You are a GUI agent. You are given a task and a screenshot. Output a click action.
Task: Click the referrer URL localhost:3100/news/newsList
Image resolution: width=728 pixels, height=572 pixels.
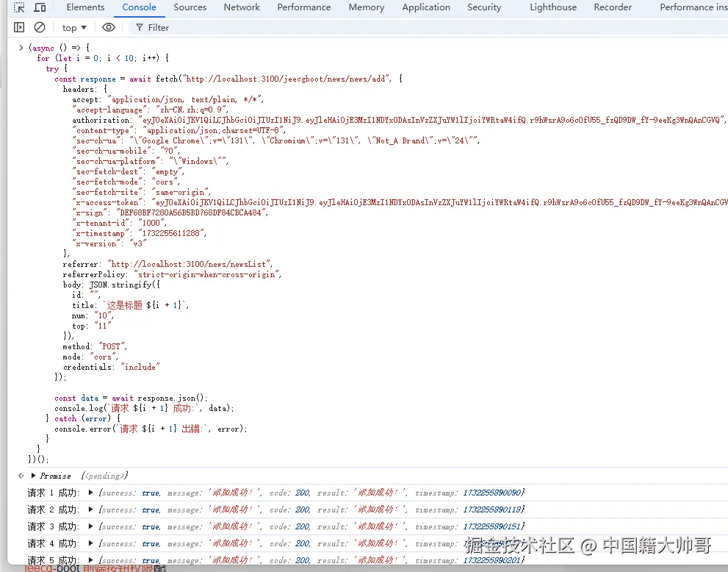[x=190, y=264]
